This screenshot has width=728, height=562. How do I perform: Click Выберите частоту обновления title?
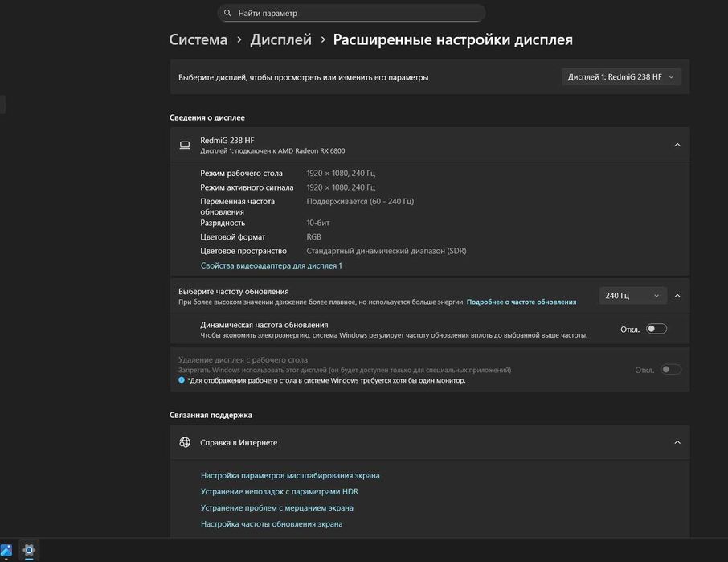point(234,292)
